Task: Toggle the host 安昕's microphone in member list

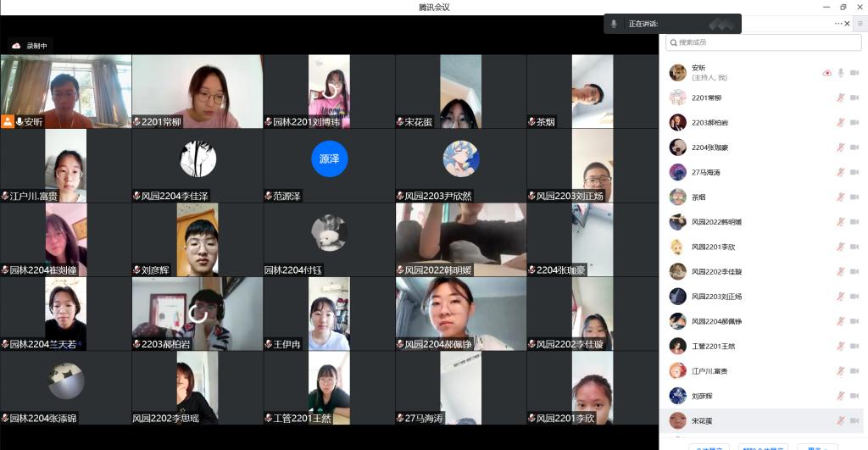Action: click(x=841, y=73)
